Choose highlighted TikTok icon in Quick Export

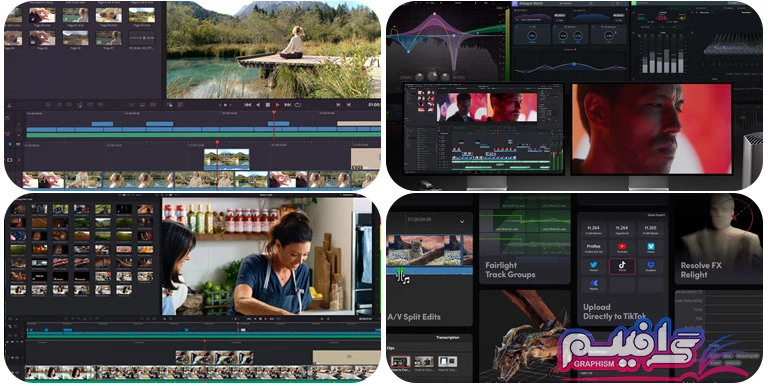coord(622,266)
